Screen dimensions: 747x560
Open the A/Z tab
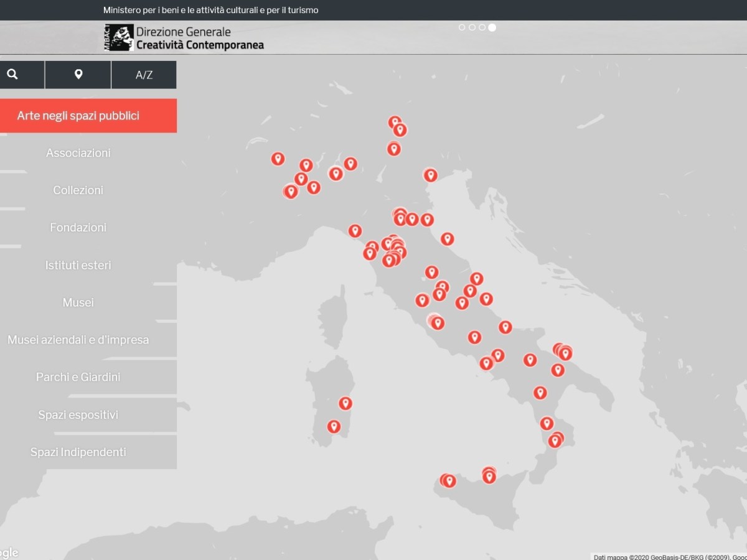coord(144,74)
